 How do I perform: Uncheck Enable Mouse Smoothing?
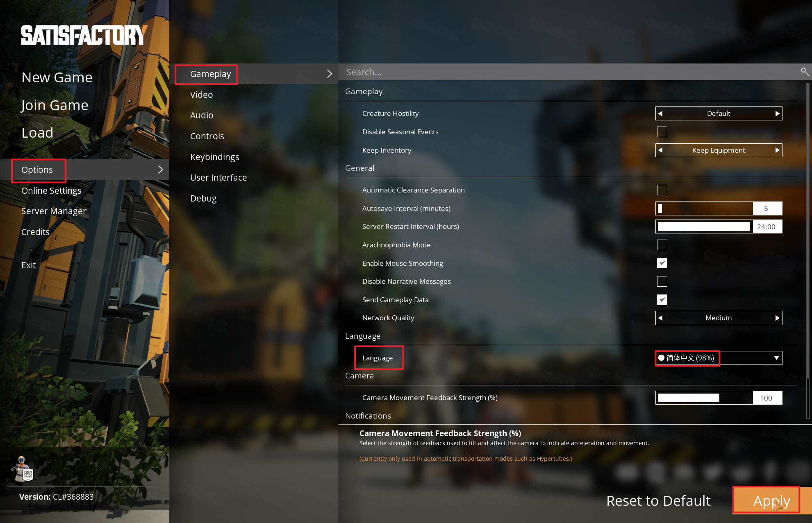click(662, 263)
